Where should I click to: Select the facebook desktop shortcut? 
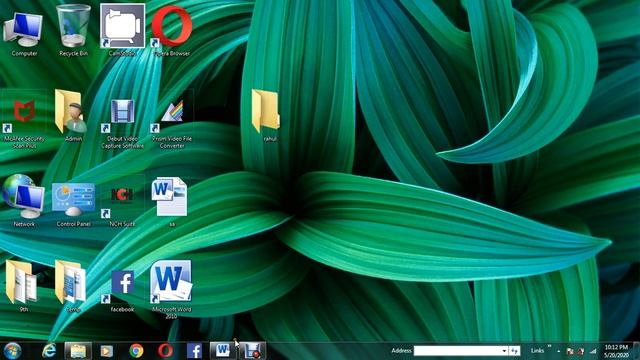pos(122,291)
